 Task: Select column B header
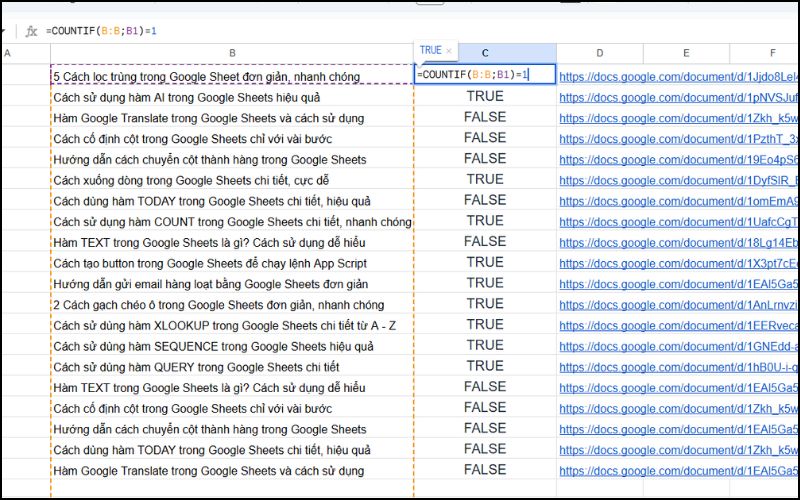click(232, 53)
